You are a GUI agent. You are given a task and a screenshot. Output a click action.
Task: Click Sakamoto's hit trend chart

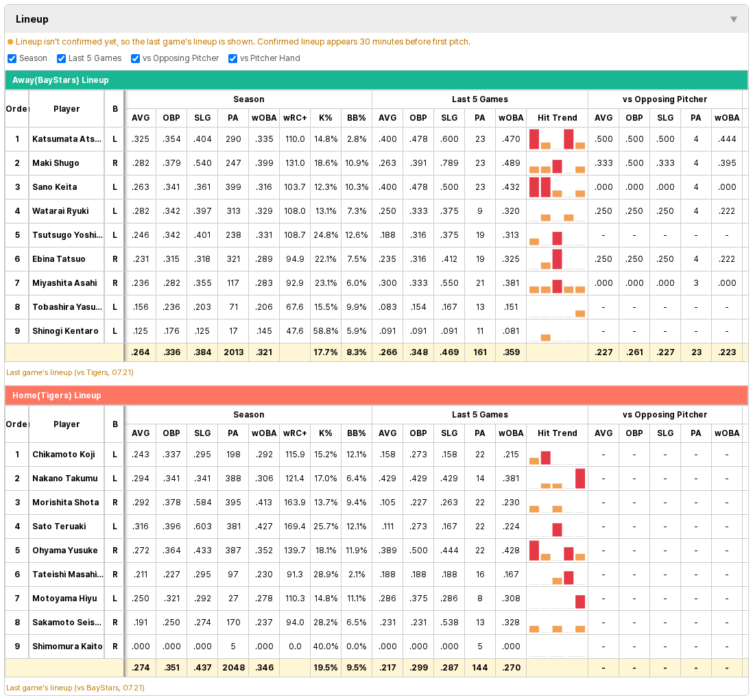click(x=557, y=623)
